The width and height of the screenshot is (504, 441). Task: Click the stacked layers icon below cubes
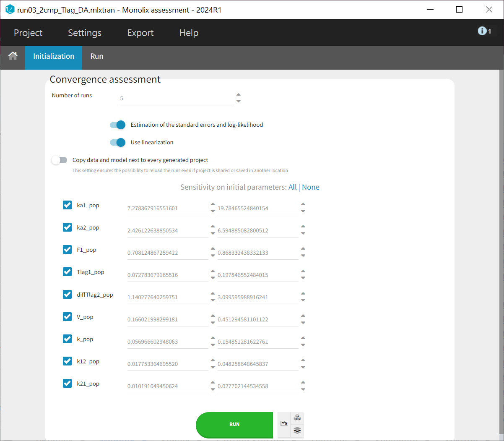click(297, 431)
